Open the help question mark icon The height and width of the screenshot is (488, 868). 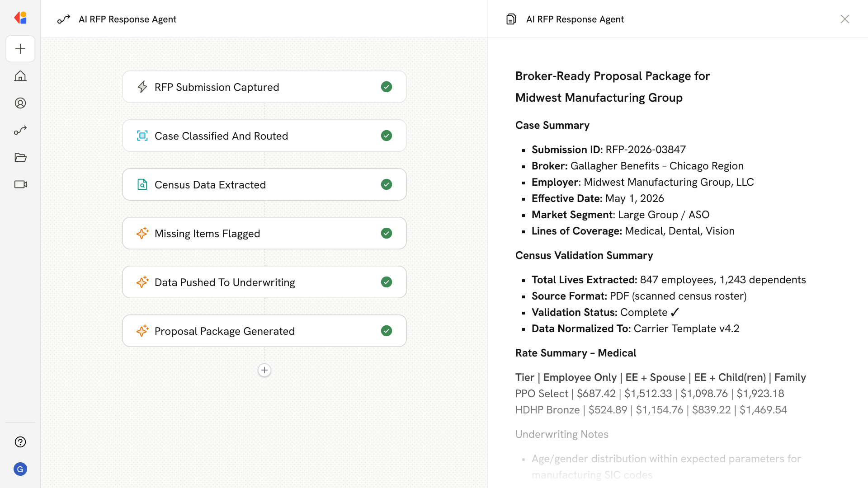[x=20, y=442]
